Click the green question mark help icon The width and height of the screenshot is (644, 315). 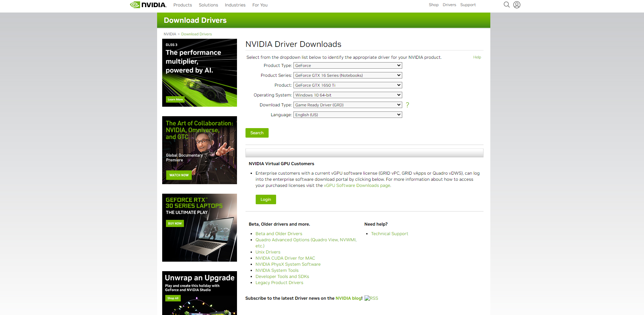click(407, 105)
